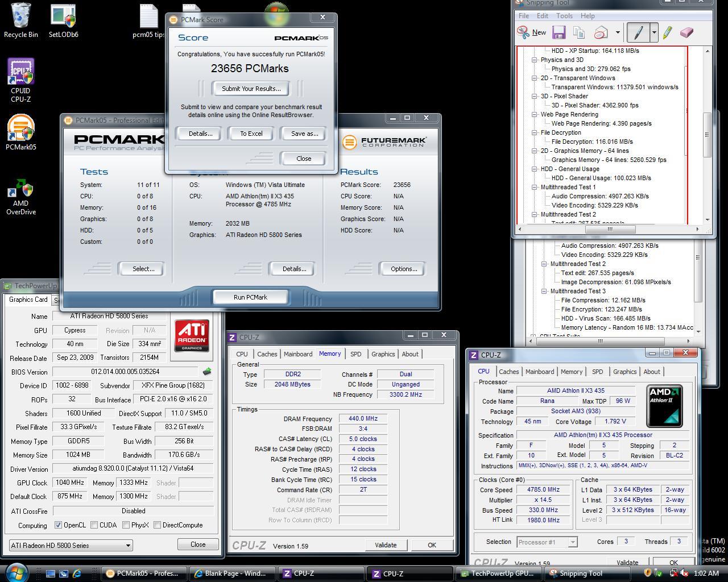Click the Core Speed value field in CPU-Z

(x=543, y=489)
